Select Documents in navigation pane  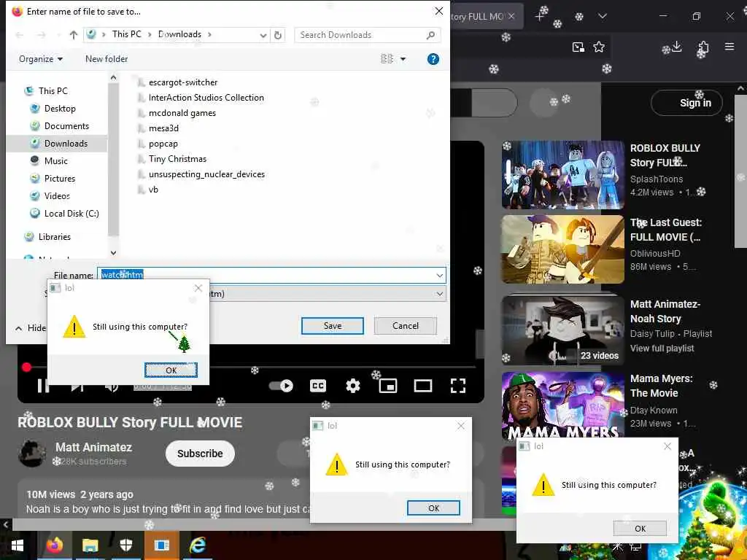(x=66, y=126)
